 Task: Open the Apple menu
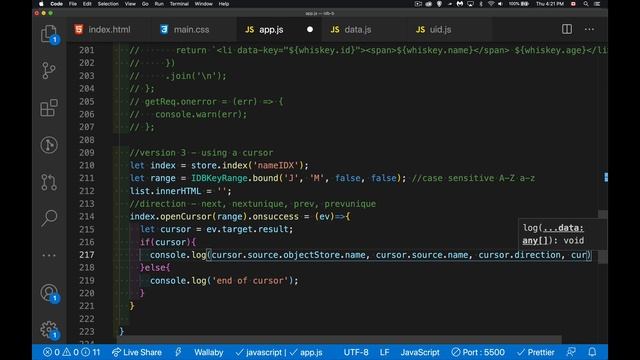pyautogui.click(x=41, y=4)
